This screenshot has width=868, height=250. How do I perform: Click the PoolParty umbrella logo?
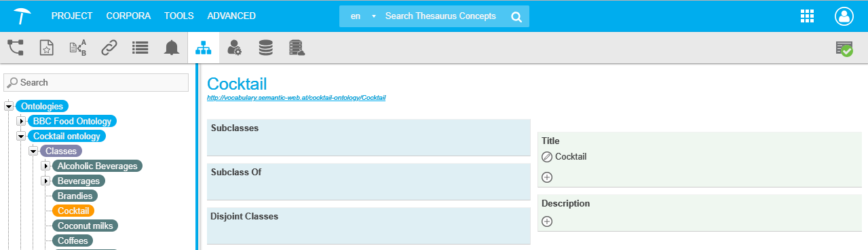(22, 16)
